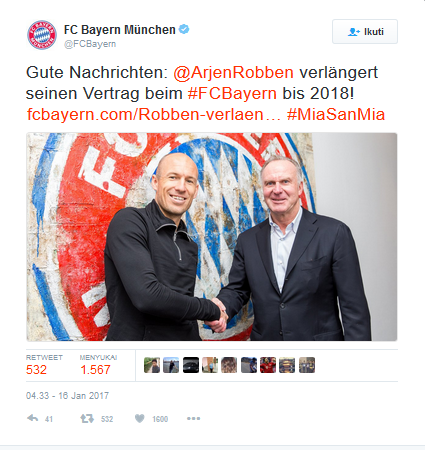
Task: Click the blue verified badge
Action: [184, 29]
